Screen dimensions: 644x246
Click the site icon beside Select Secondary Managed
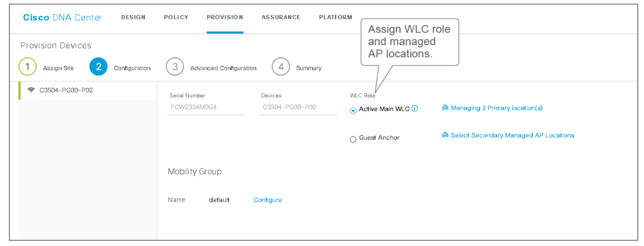click(x=445, y=136)
